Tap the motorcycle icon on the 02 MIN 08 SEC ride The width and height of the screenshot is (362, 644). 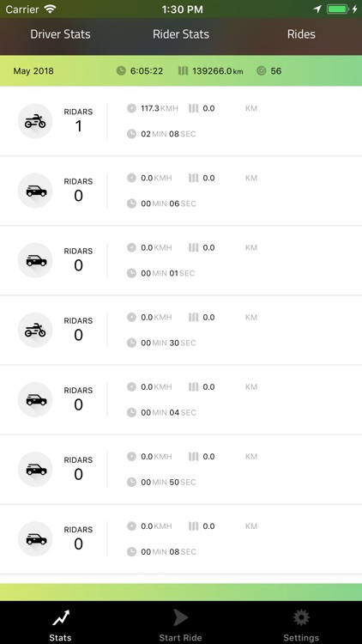coord(35,121)
